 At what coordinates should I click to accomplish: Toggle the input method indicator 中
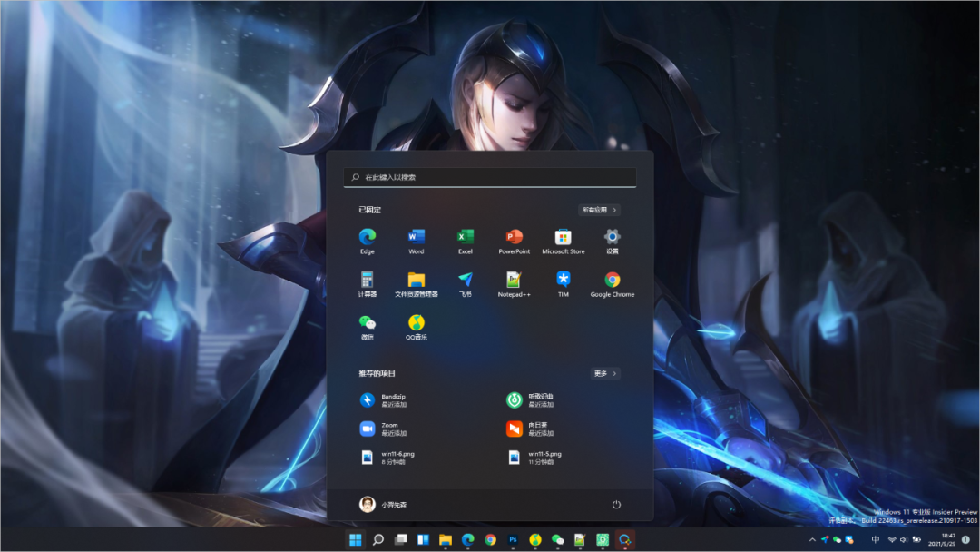(877, 541)
